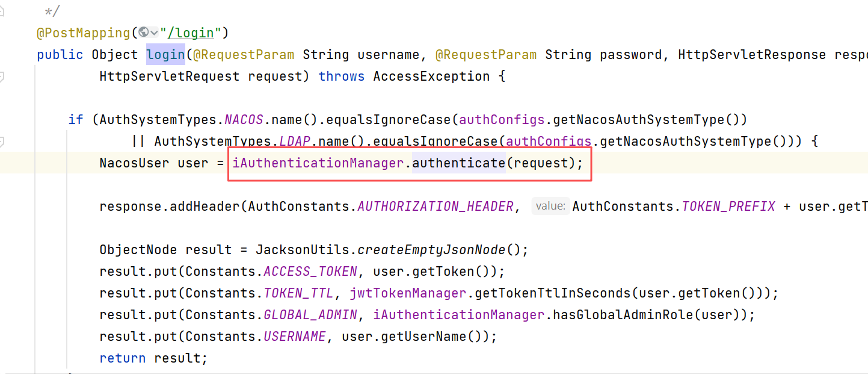868x374 pixels.
Task: Click the ObjectNode type
Action: point(138,249)
